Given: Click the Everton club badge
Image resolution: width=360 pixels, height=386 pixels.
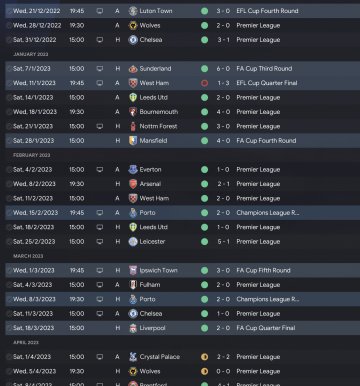Looking at the screenshot, I should tap(133, 170).
